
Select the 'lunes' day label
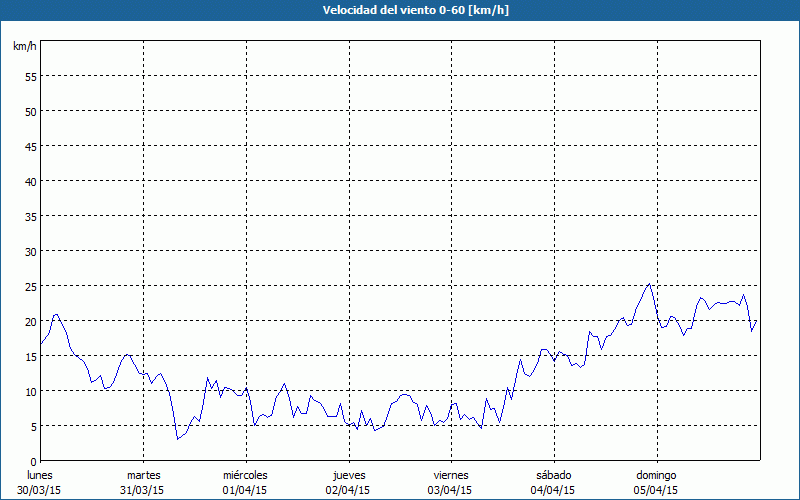pos(40,475)
